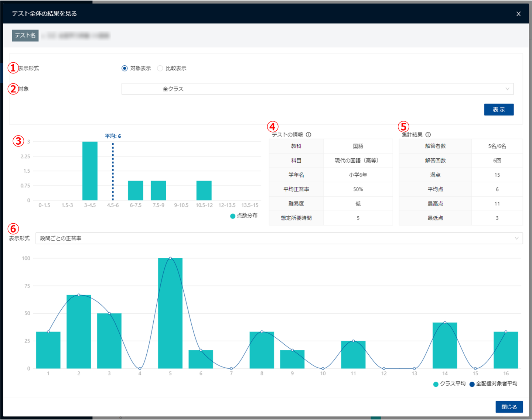Toggle クラス平均 legend marker
This screenshot has height=420, width=532.
pyautogui.click(x=436, y=384)
